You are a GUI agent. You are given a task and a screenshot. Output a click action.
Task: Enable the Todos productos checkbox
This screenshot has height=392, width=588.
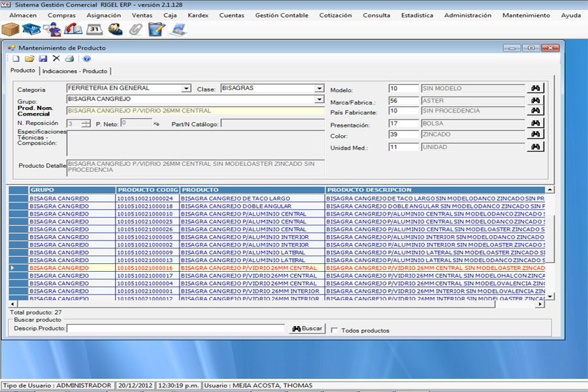click(x=335, y=331)
